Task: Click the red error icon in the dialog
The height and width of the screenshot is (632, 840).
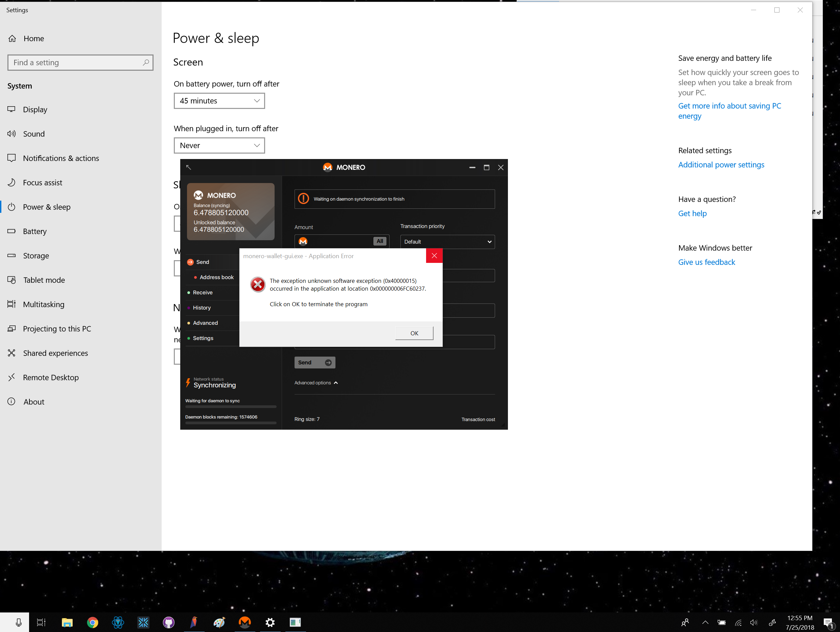Action: [x=258, y=284]
